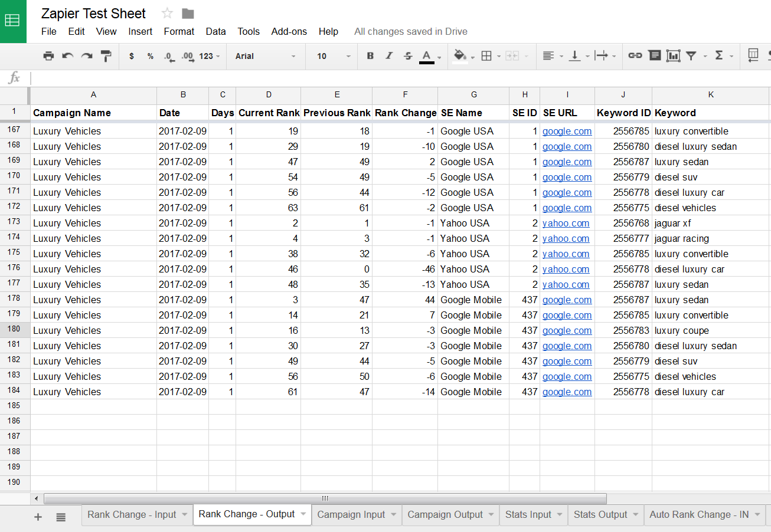Click the Print icon in toolbar

pos(48,56)
